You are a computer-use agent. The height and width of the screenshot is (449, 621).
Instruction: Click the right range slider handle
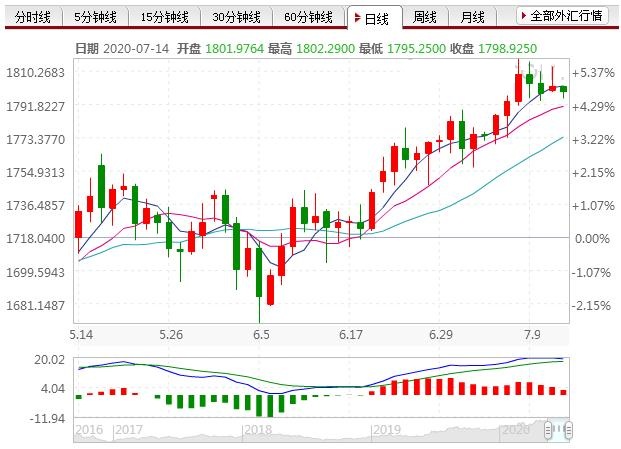[x=569, y=430]
